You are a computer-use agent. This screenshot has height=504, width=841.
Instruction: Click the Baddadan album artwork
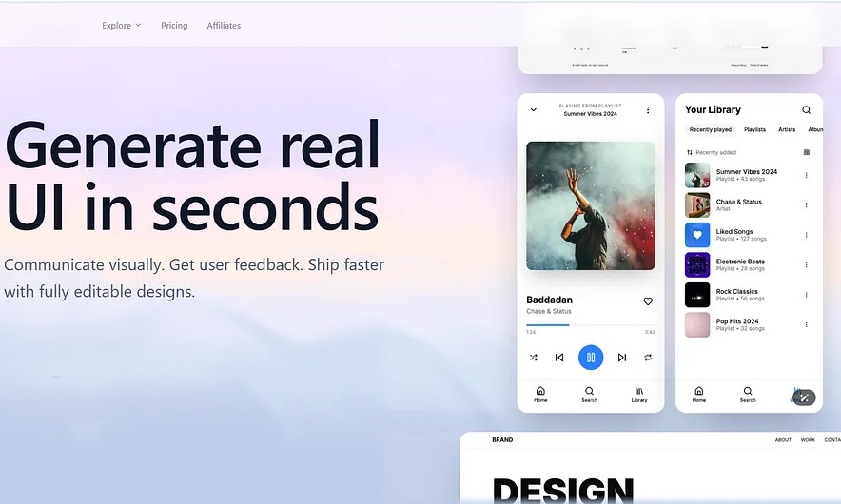point(591,206)
